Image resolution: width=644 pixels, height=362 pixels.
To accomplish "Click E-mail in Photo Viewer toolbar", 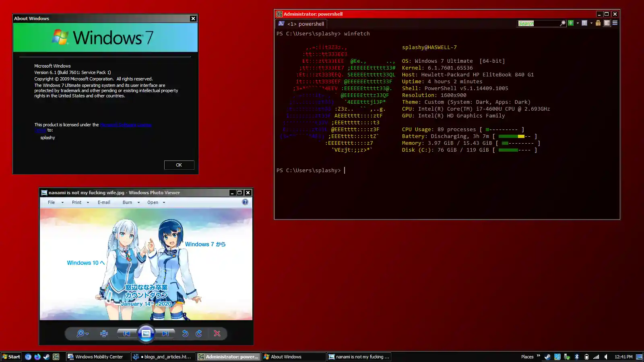I will click(x=104, y=202).
